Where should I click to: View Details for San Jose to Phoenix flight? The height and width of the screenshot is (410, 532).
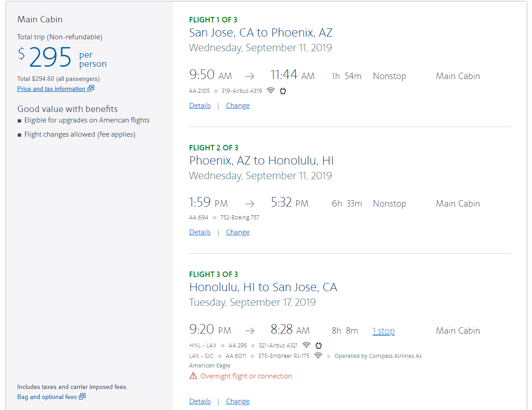[x=200, y=106]
